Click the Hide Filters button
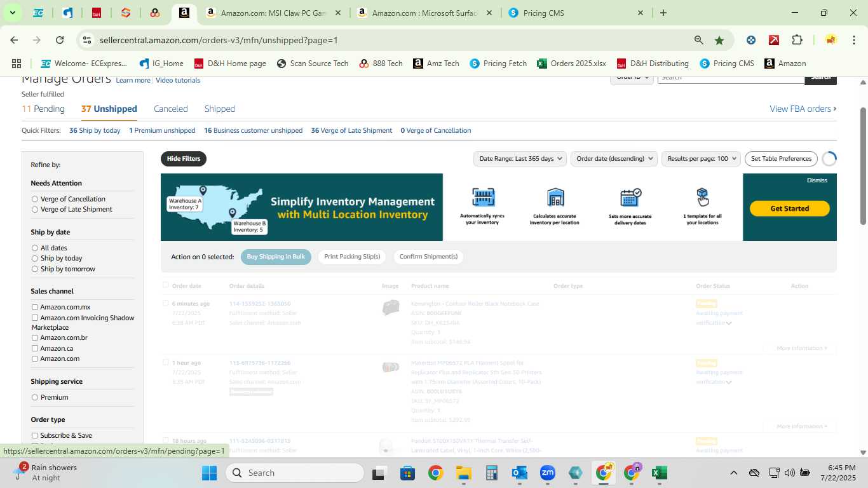Screen dimensions: 868x488 184,159
